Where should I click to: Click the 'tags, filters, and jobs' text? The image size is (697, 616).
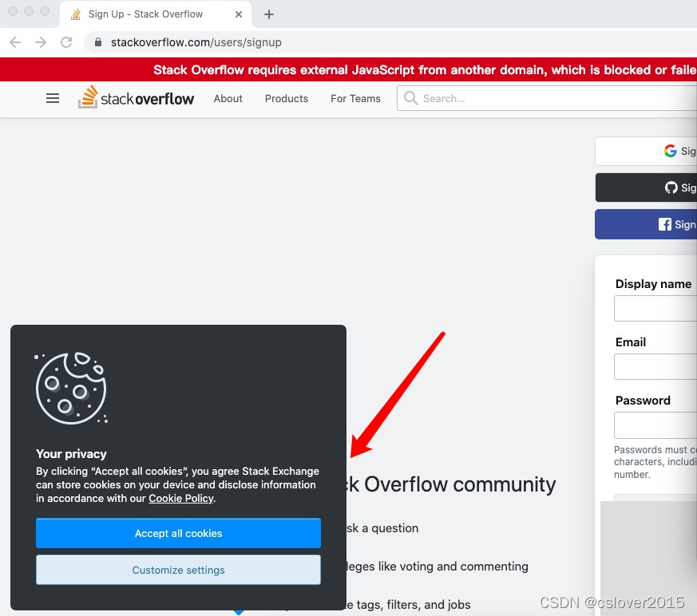[414, 605]
